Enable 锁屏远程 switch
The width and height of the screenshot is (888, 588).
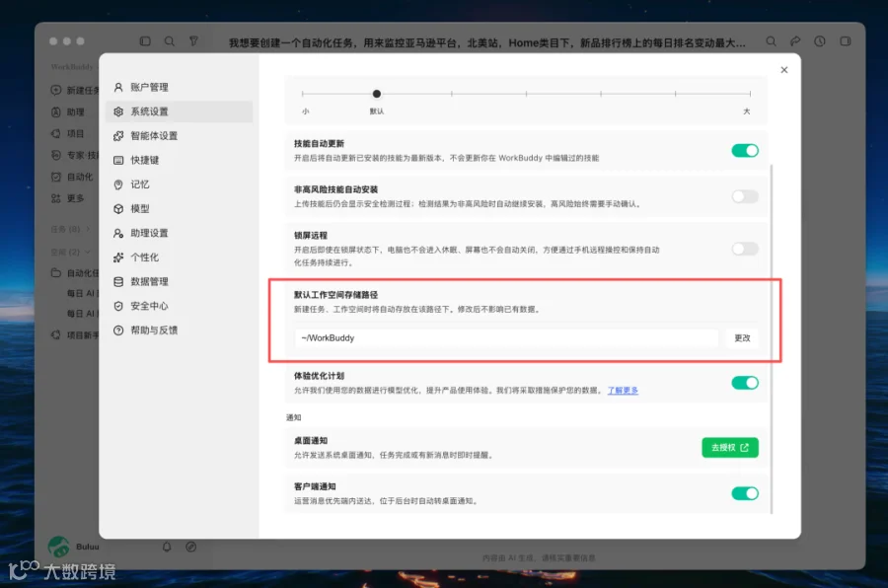[745, 249]
